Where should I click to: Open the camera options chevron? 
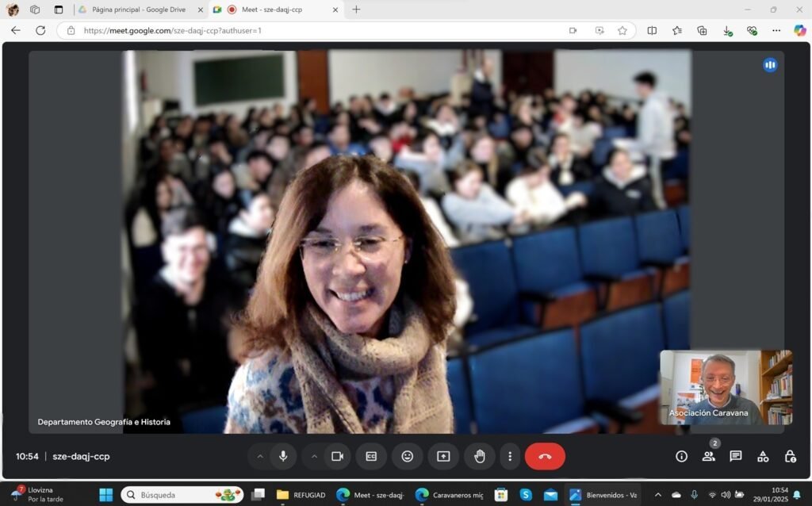315,456
